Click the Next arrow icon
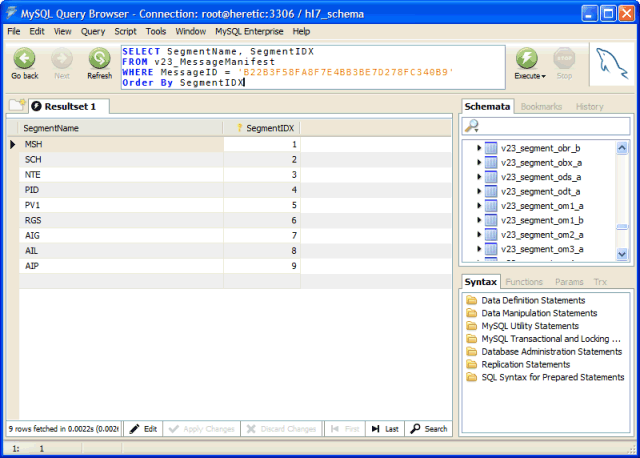Image resolution: width=640 pixels, height=458 pixels. click(62, 58)
